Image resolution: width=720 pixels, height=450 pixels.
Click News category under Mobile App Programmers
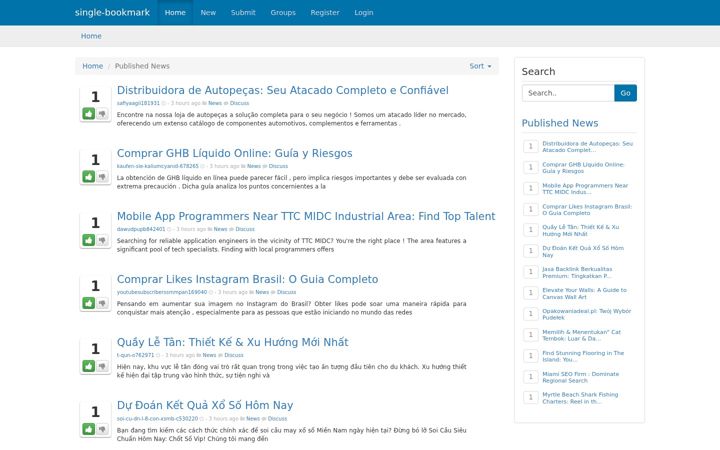point(220,229)
